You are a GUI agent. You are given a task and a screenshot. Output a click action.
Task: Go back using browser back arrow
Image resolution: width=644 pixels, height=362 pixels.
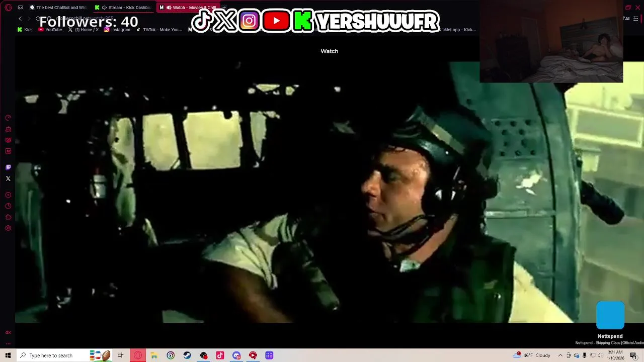point(20,19)
